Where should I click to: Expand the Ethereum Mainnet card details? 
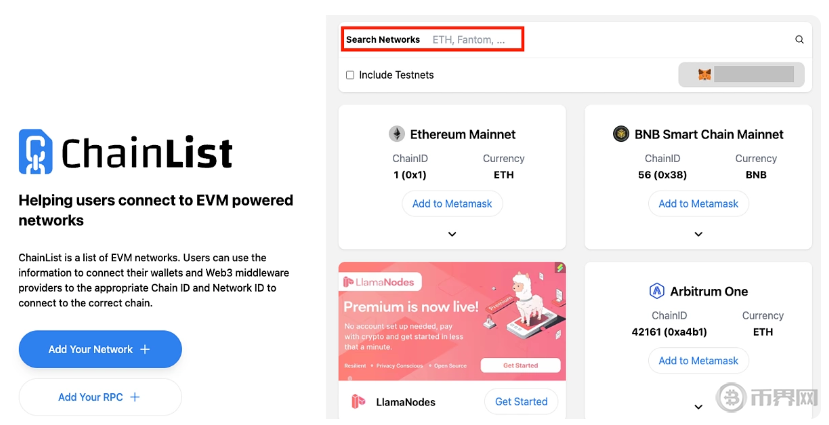click(x=452, y=234)
